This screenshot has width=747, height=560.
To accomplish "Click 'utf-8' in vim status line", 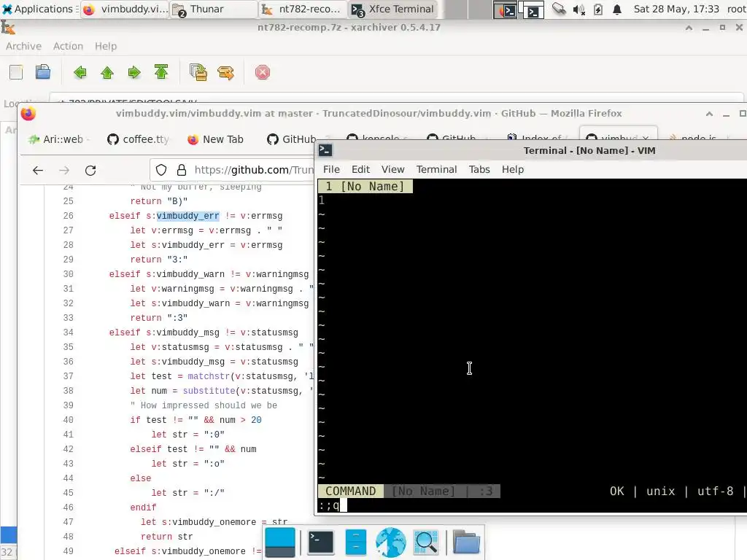I will coord(715,491).
